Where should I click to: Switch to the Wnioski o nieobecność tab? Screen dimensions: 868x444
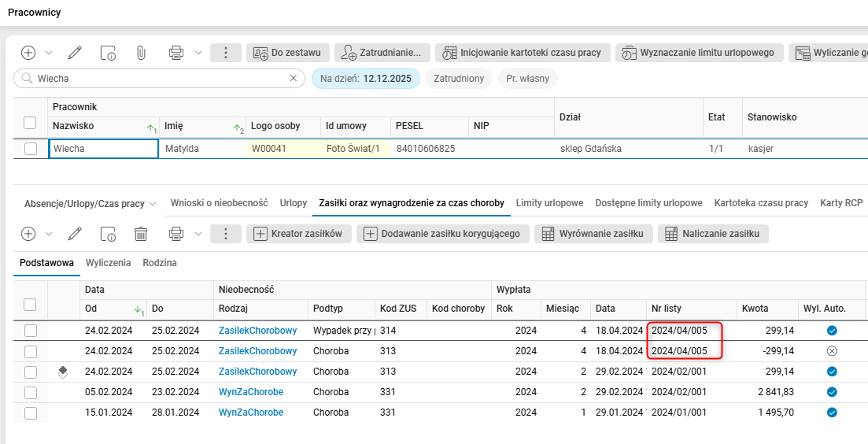pyautogui.click(x=220, y=203)
